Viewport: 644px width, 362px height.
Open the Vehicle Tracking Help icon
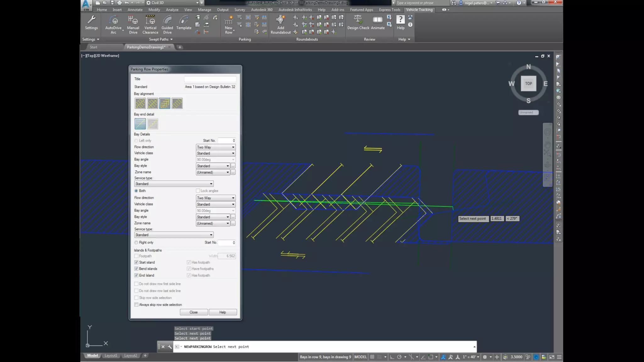400,22
